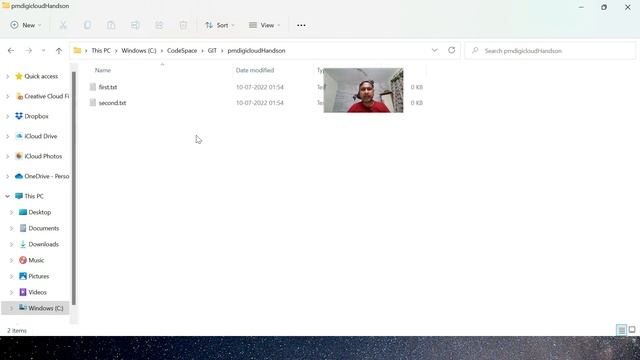Click the Copy icon in toolbar
The width and height of the screenshot is (640, 360).
[x=87, y=25]
